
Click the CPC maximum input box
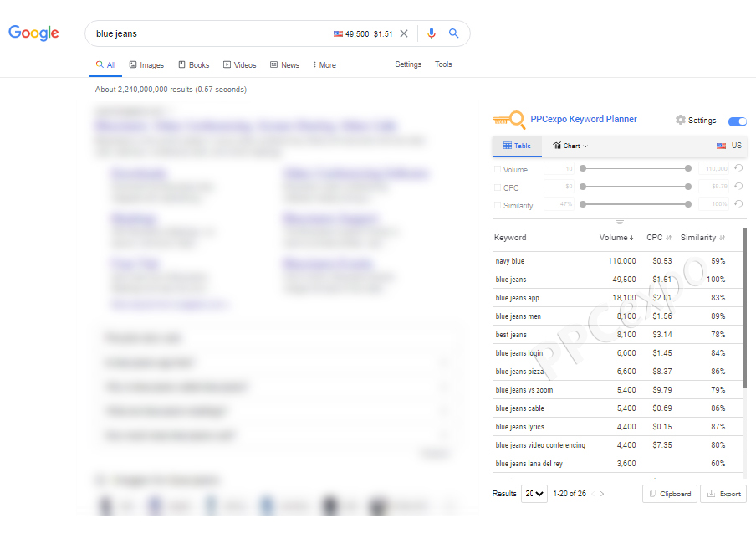click(714, 186)
